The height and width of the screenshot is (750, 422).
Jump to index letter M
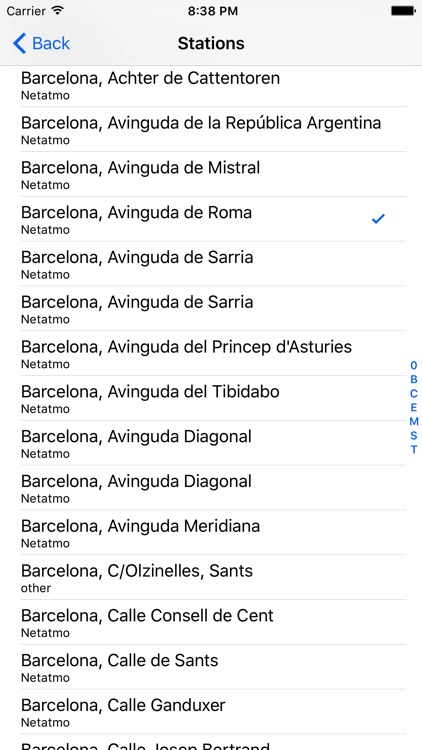point(414,421)
